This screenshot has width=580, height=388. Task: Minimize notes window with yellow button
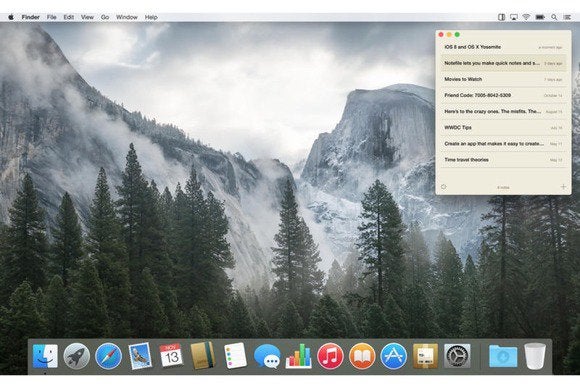[449, 34]
